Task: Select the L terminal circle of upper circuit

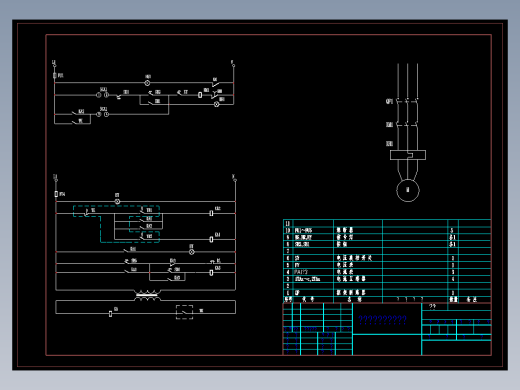Action: click(x=55, y=66)
